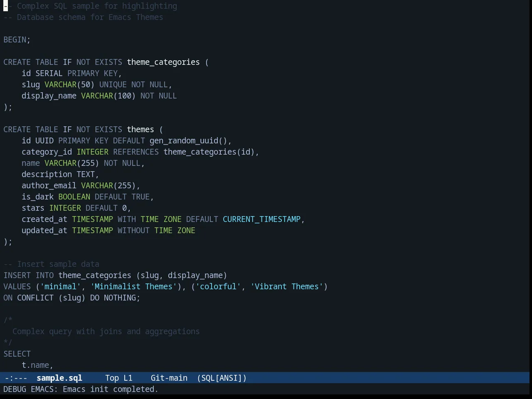Click the Git-main branch indicator

tap(169, 378)
